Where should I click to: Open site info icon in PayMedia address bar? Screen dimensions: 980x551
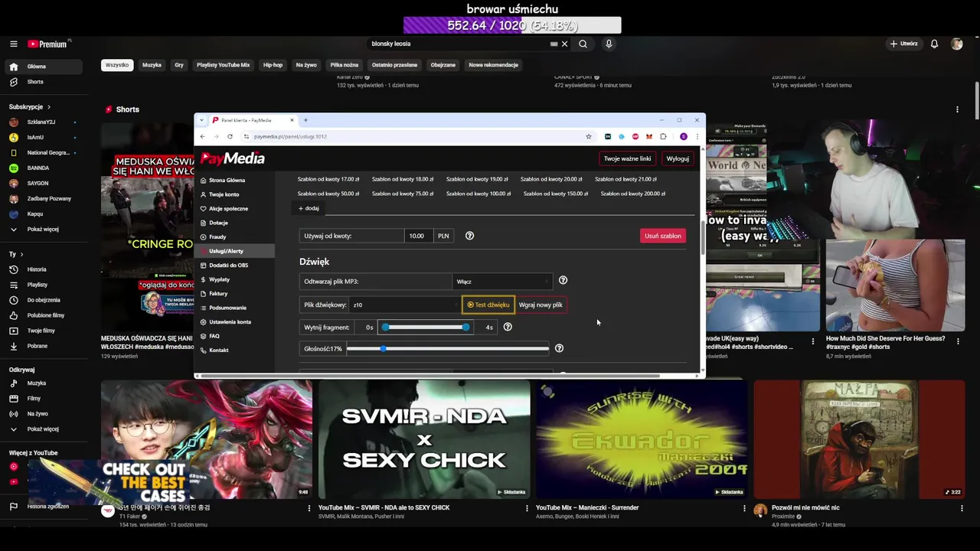(x=246, y=136)
